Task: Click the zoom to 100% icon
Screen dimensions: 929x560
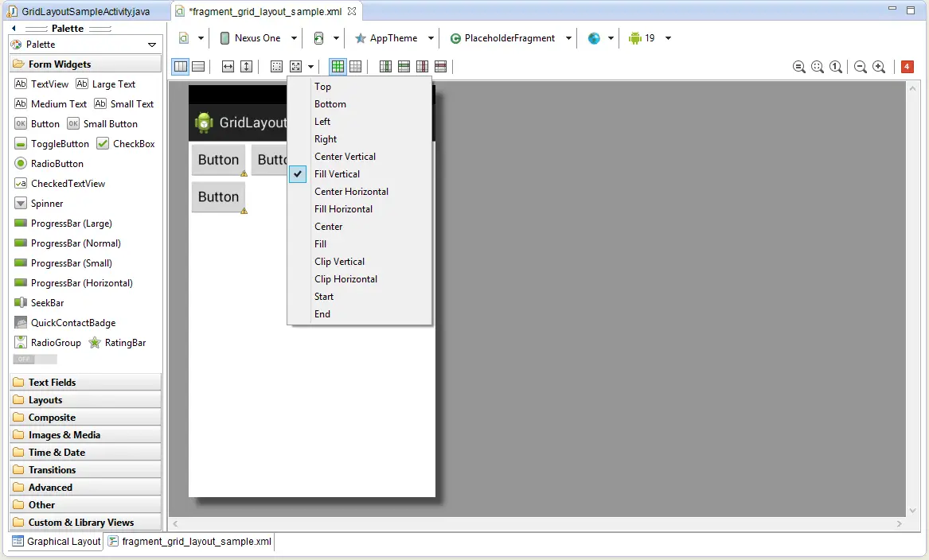Action: [836, 67]
